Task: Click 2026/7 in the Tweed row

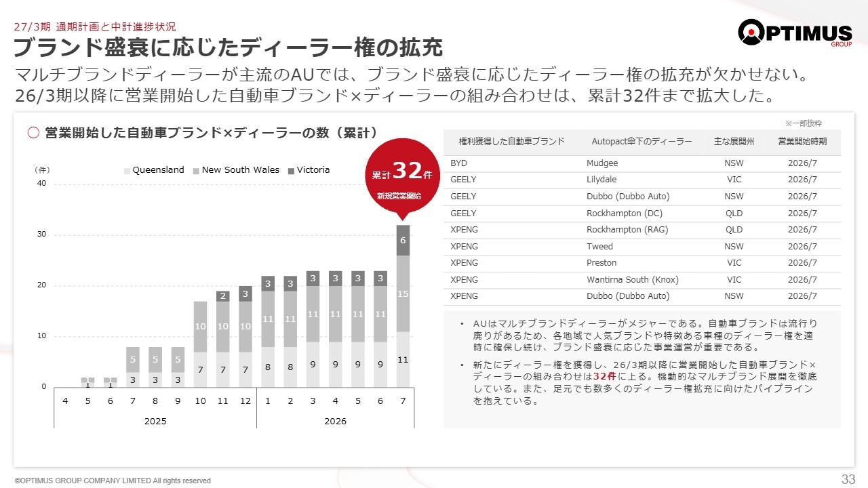Action: tap(803, 246)
